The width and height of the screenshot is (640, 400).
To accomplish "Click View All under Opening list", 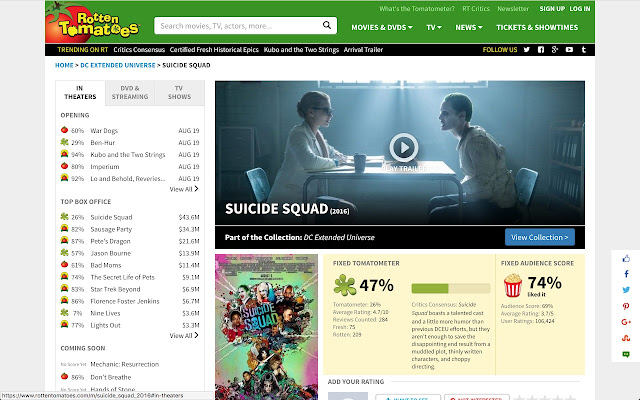I will coord(184,189).
